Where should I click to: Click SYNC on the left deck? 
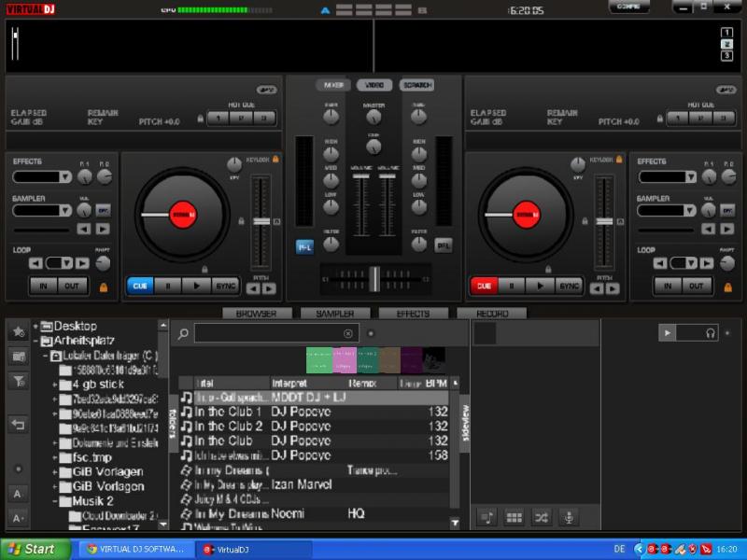point(225,286)
